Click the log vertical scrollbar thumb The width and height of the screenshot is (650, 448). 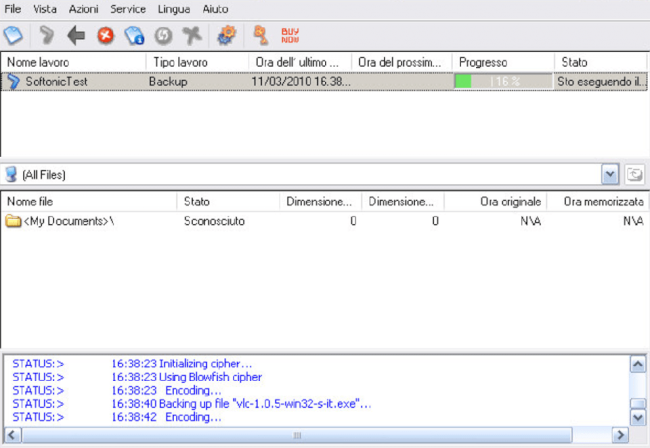coord(638,403)
